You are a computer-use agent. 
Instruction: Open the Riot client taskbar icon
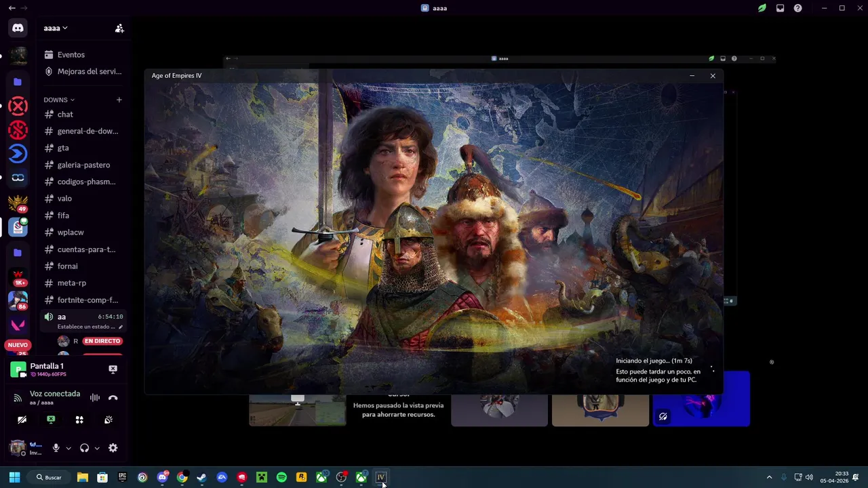click(241, 477)
